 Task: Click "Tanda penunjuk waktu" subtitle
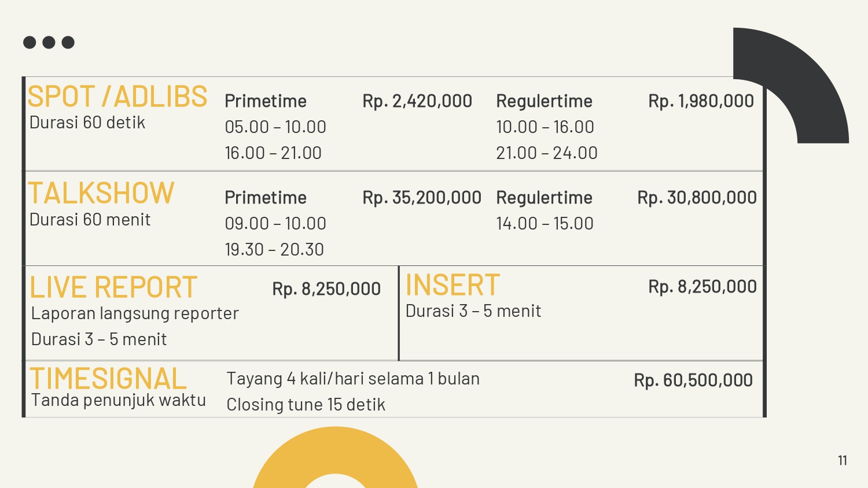click(x=119, y=400)
